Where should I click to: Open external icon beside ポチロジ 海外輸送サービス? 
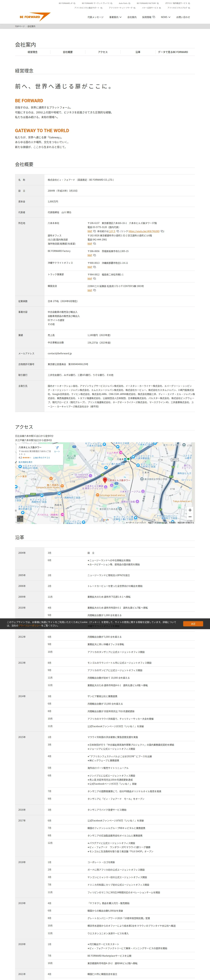pyautogui.click(x=189, y=3)
